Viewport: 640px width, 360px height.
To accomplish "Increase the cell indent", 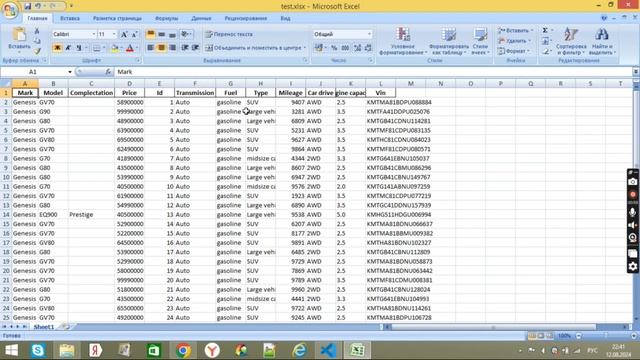I will (x=196, y=48).
